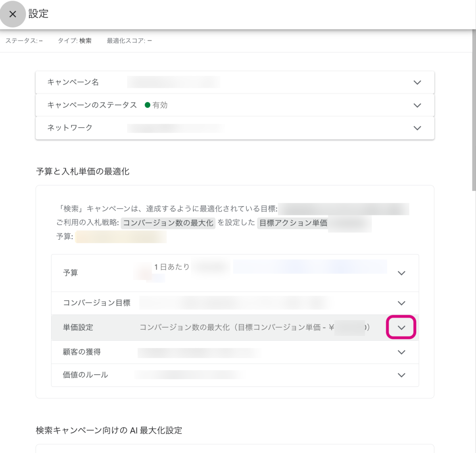Image resolution: width=476 pixels, height=453 pixels.
Task: Click the 目標アクション単価 chip
Action: 293,223
